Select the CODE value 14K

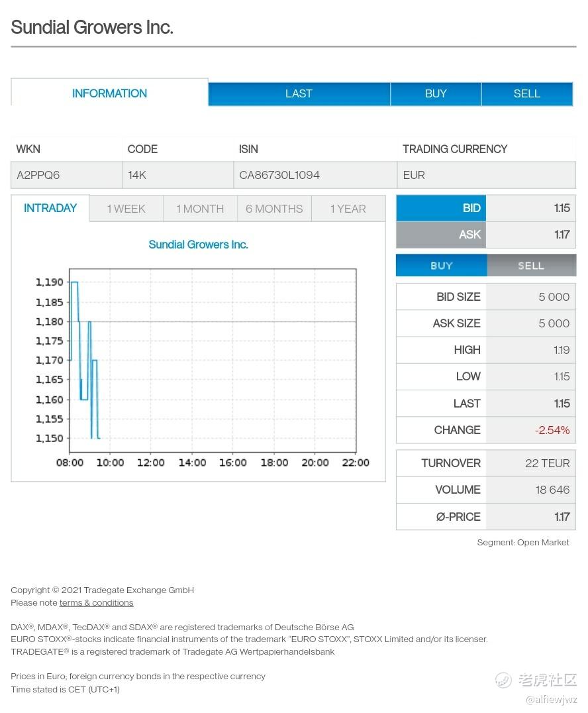pos(137,175)
